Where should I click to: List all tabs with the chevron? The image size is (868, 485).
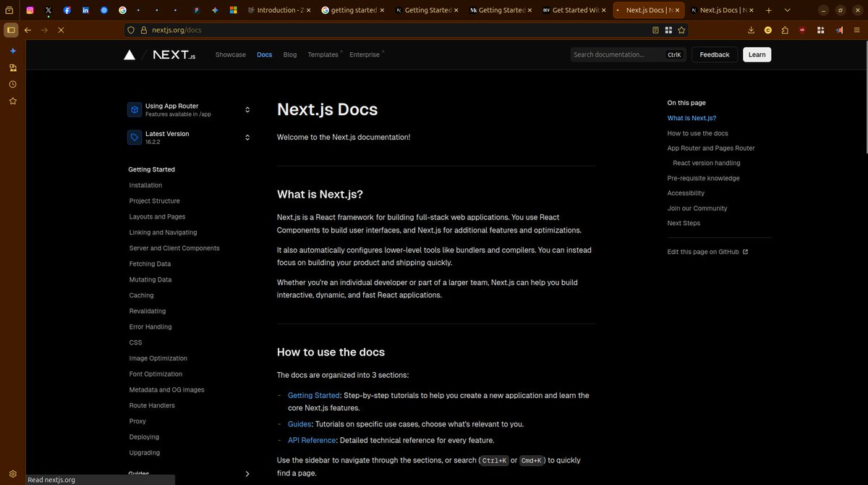tap(786, 10)
